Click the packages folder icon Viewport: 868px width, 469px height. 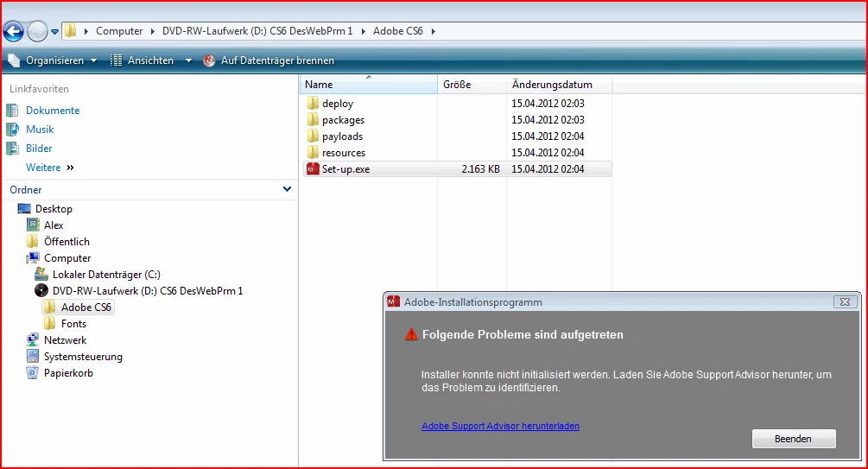tap(313, 119)
